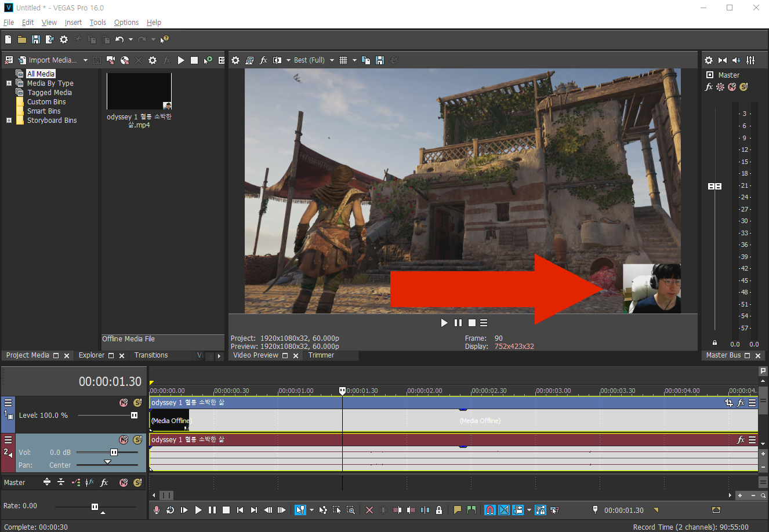Open Pan/Crop on the video clip
Image resolution: width=769 pixels, height=532 pixels.
point(729,403)
